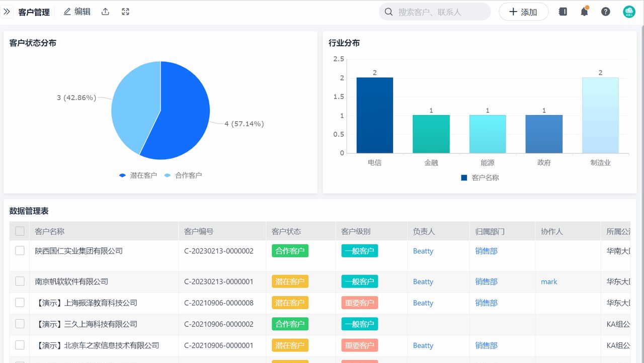This screenshot has width=644, height=363.
Task: Open the 销售部 department link
Action: click(x=486, y=251)
